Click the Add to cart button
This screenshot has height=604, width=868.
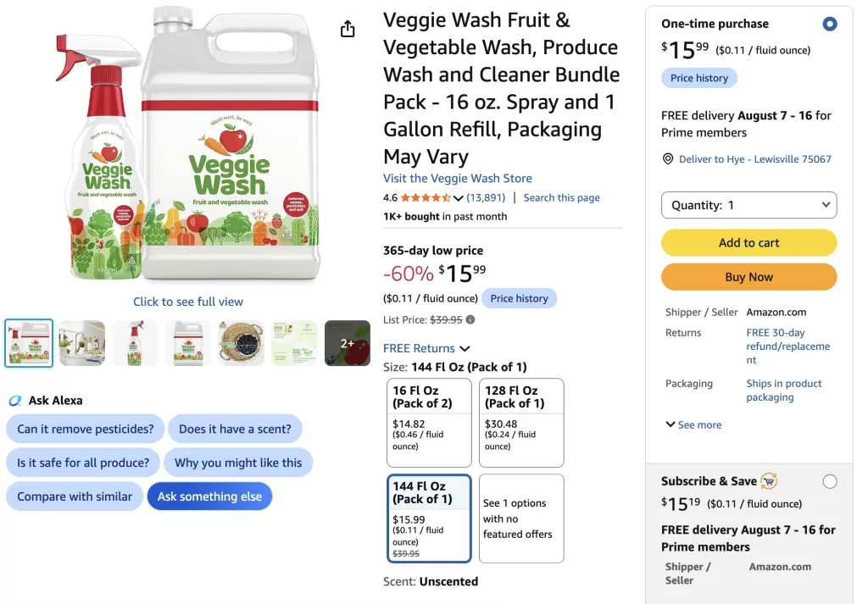point(748,243)
